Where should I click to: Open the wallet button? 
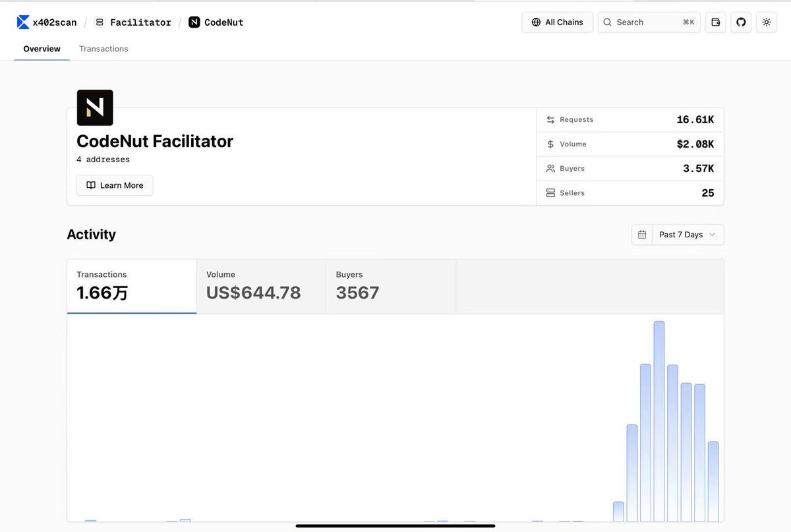point(716,22)
